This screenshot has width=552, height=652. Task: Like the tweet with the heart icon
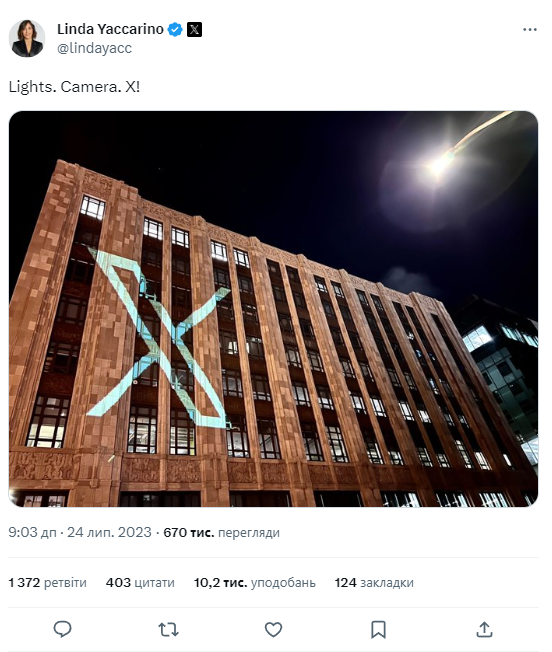(273, 630)
